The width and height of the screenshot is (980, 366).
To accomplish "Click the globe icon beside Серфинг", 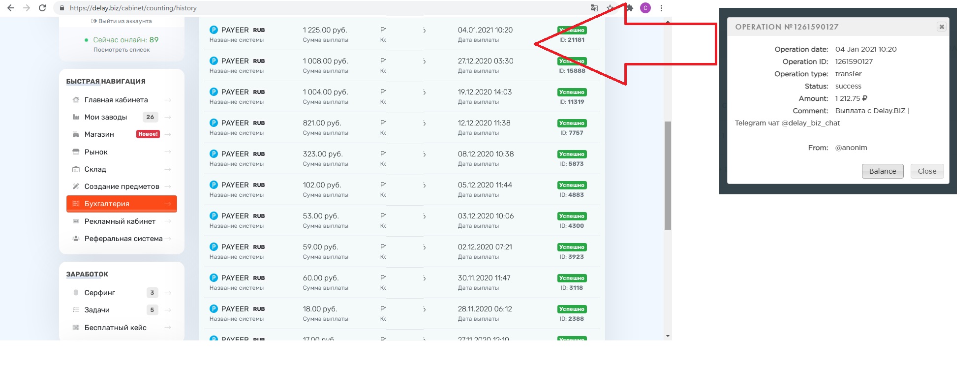I will click(76, 293).
